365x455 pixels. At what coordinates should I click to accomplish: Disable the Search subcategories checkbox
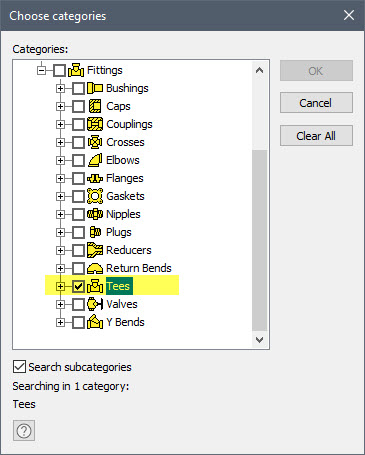pyautogui.click(x=19, y=367)
